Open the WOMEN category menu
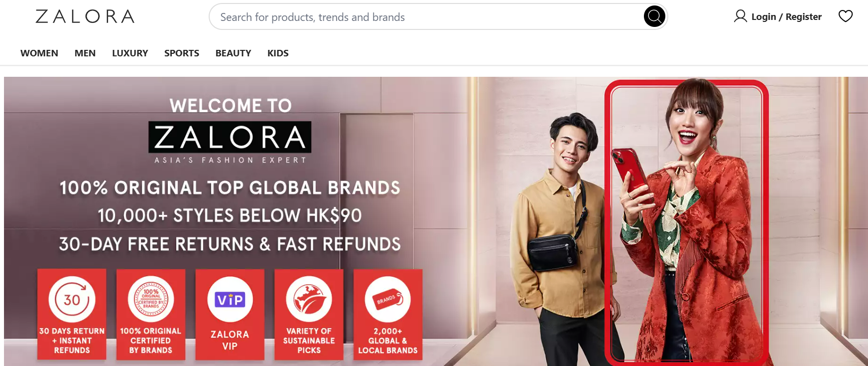868x366 pixels. point(39,53)
